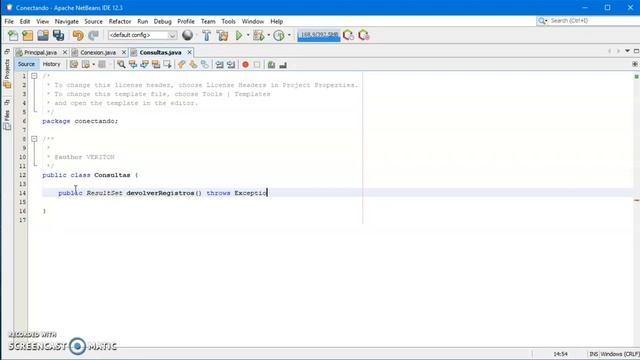The image size is (640, 360).
Task: Click the Uncomment lines icon
Action: coord(282,64)
